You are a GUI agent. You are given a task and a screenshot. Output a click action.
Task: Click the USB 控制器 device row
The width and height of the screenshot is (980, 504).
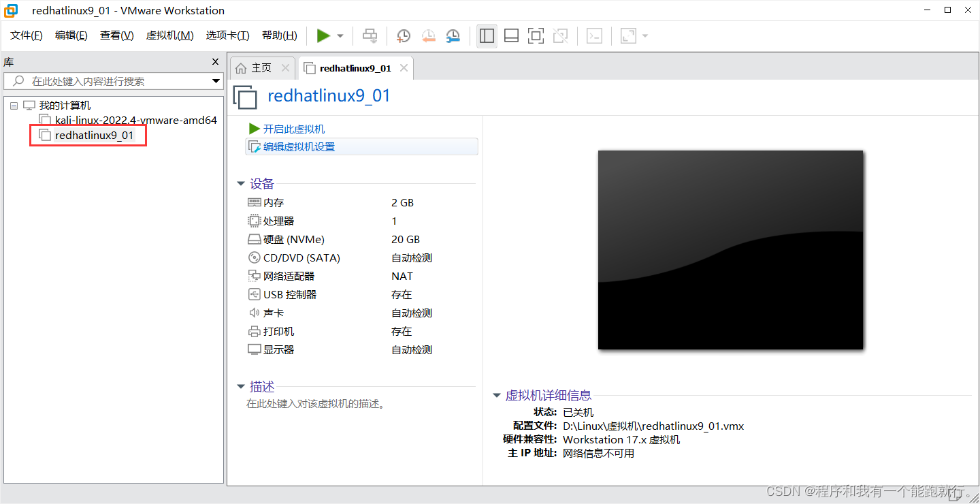tap(361, 295)
